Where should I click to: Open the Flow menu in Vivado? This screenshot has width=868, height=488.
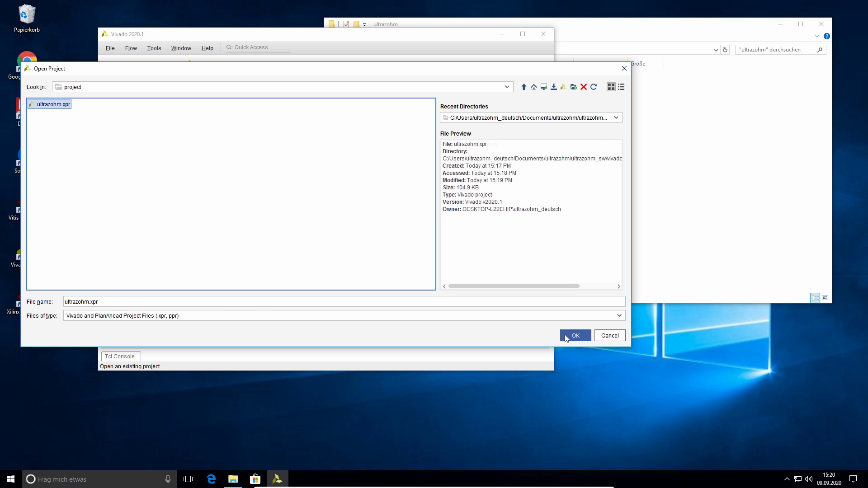pos(131,48)
